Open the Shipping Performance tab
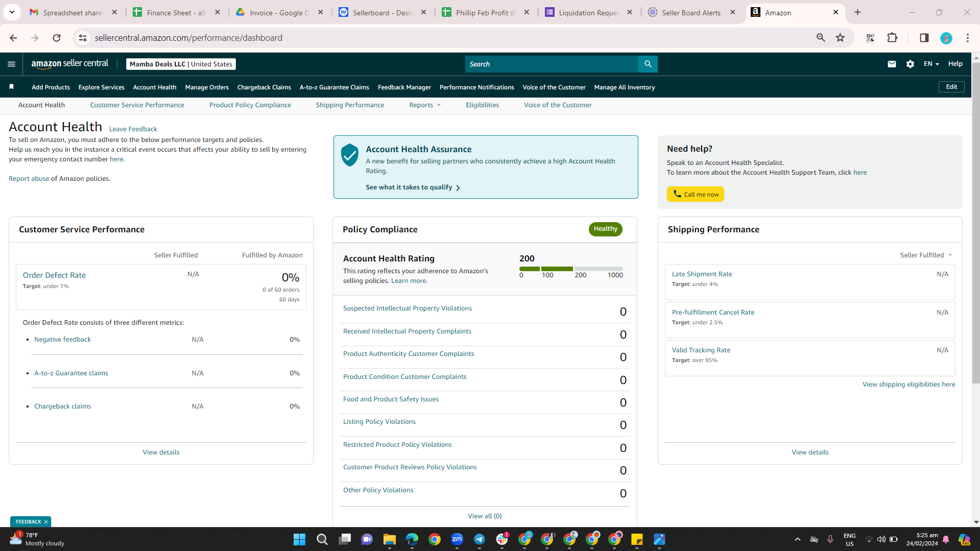The height and width of the screenshot is (551, 980). pyautogui.click(x=350, y=105)
